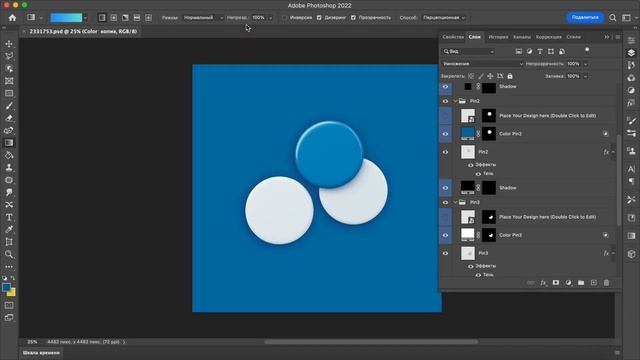Open search with the magnifier icon top right
640x360 pixels.
(x=613, y=18)
